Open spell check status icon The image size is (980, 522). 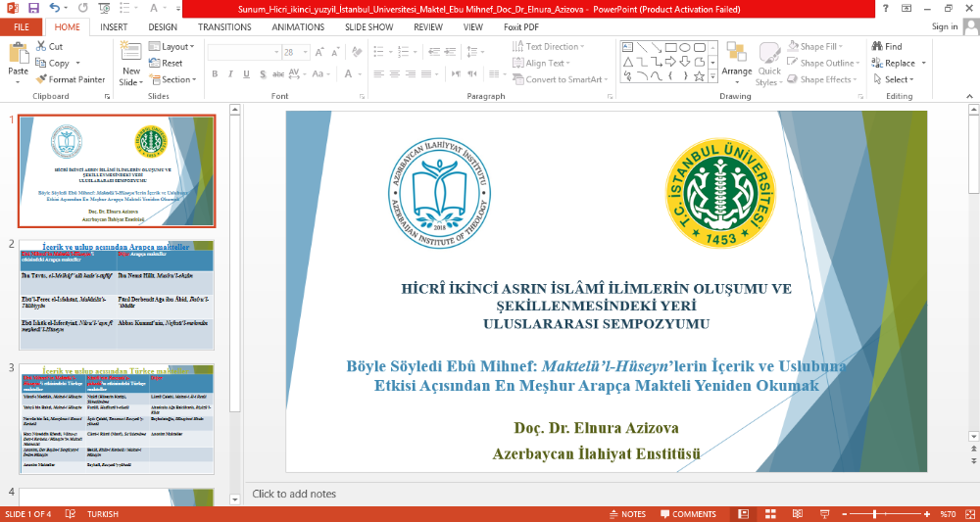point(71,514)
